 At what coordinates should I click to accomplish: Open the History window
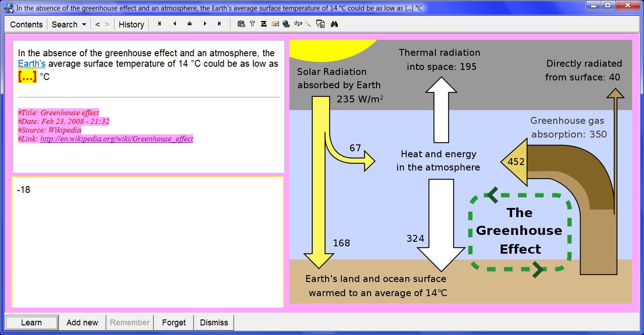131,25
